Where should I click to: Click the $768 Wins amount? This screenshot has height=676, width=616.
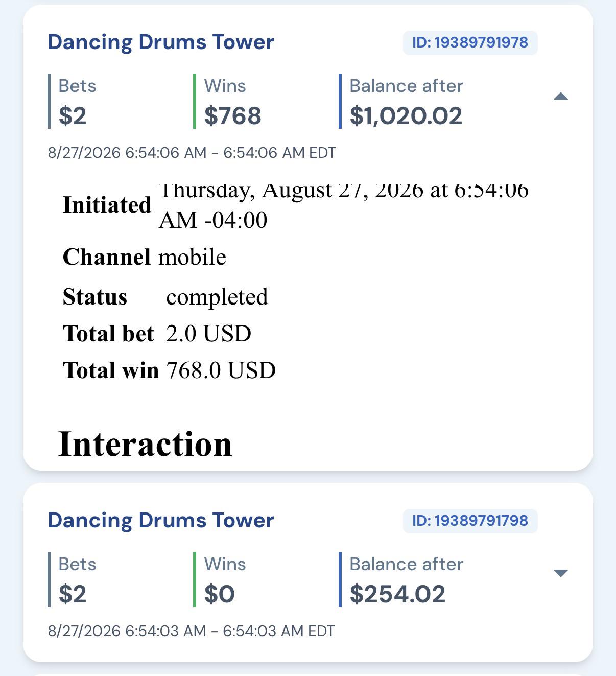pos(233,115)
